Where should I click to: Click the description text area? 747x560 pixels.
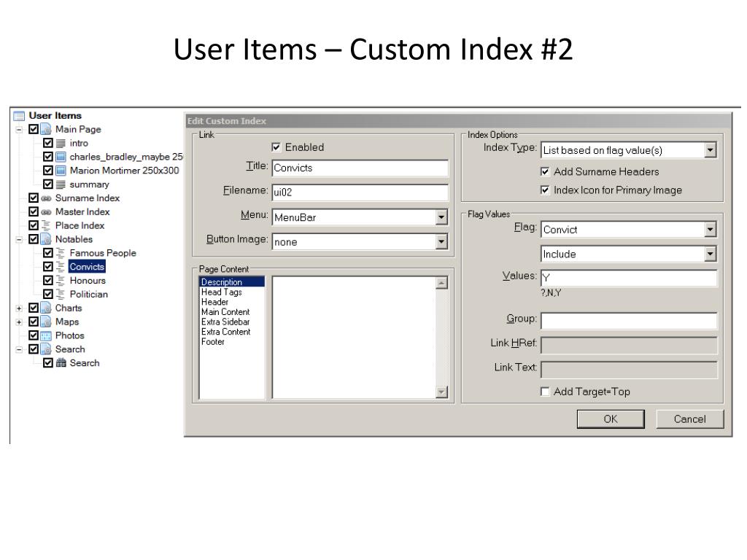pyautogui.click(x=354, y=338)
